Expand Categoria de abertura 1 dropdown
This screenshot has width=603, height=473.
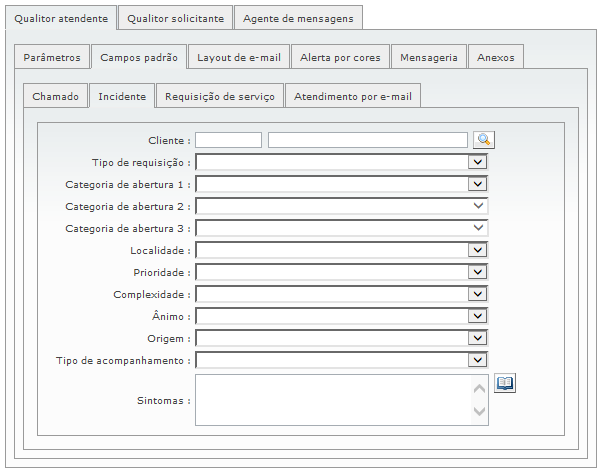(x=341, y=184)
